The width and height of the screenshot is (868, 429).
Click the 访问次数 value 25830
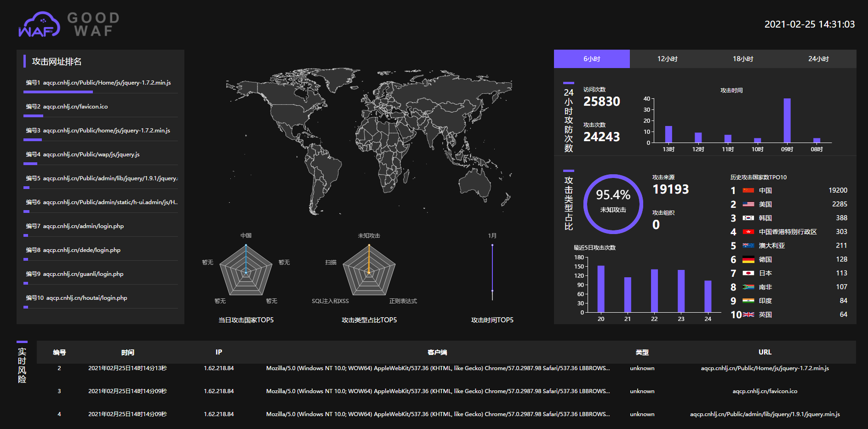click(x=602, y=102)
